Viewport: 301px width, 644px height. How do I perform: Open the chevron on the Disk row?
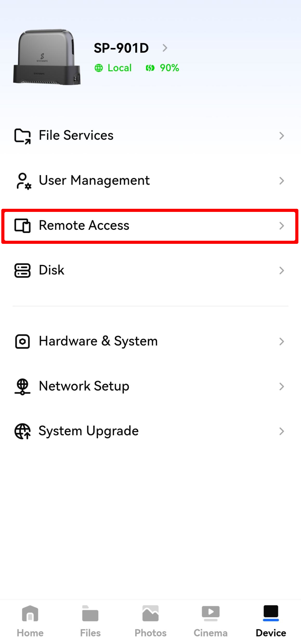pos(282,271)
